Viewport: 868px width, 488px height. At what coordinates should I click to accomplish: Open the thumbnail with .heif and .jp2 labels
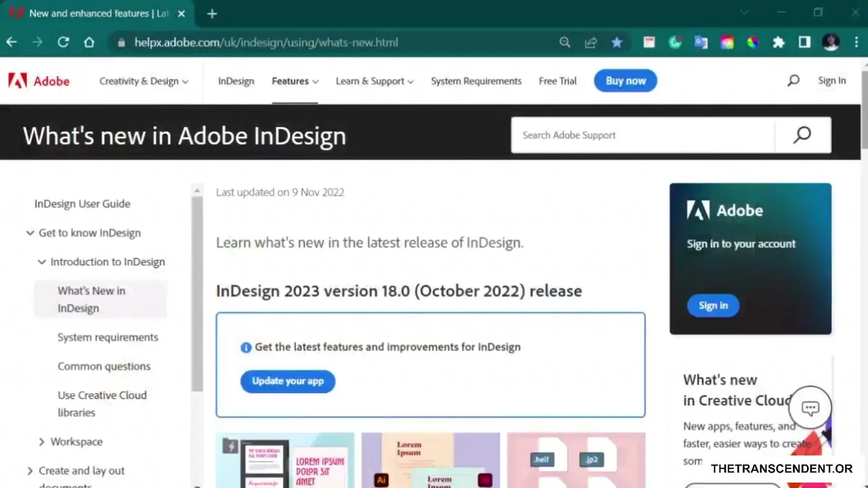click(576, 461)
